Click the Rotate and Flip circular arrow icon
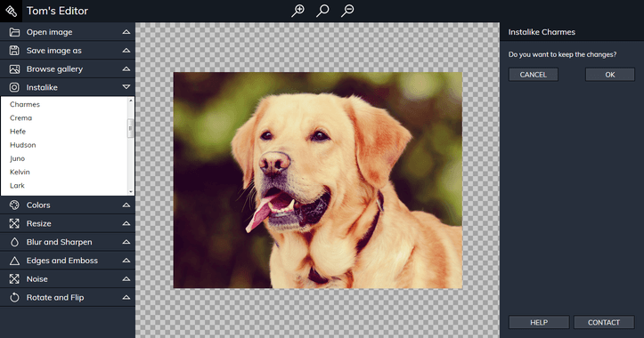644x338 pixels. coord(14,297)
